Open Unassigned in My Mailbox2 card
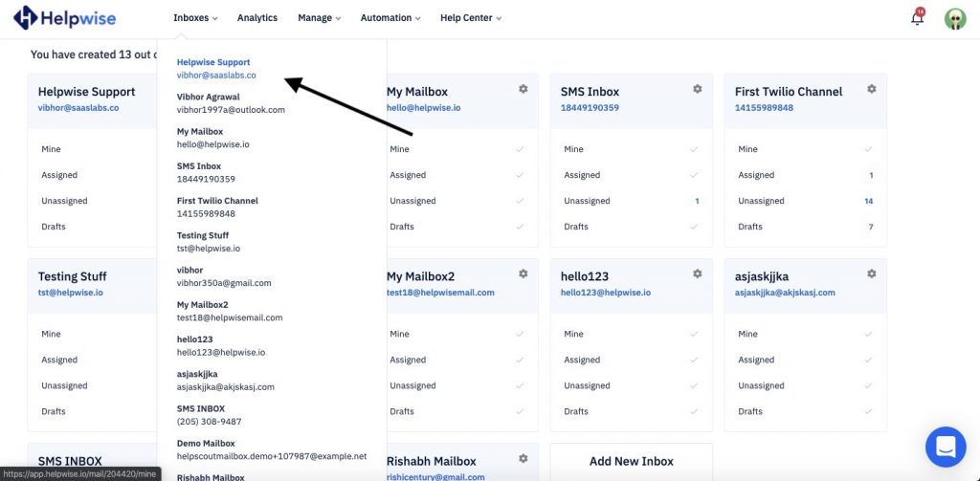 pyautogui.click(x=457, y=385)
